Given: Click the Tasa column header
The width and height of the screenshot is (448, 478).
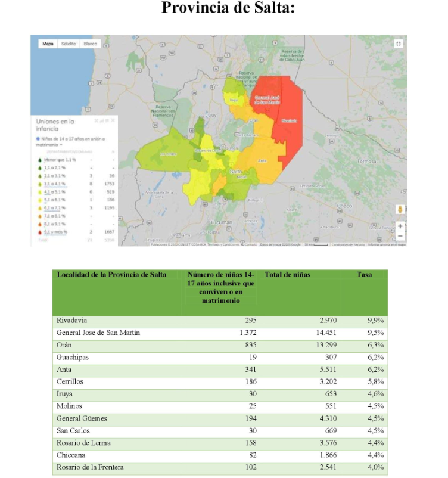Looking at the screenshot, I should [364, 275].
